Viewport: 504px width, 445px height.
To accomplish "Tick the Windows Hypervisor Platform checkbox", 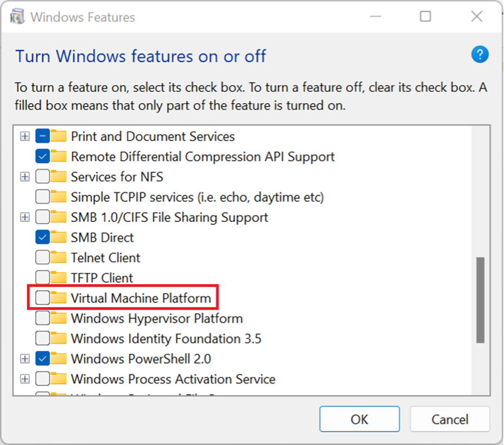I will point(42,318).
